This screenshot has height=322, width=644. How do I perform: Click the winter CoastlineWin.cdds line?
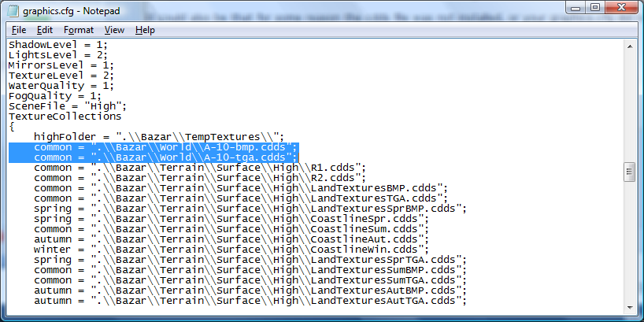pyautogui.click(x=236, y=250)
